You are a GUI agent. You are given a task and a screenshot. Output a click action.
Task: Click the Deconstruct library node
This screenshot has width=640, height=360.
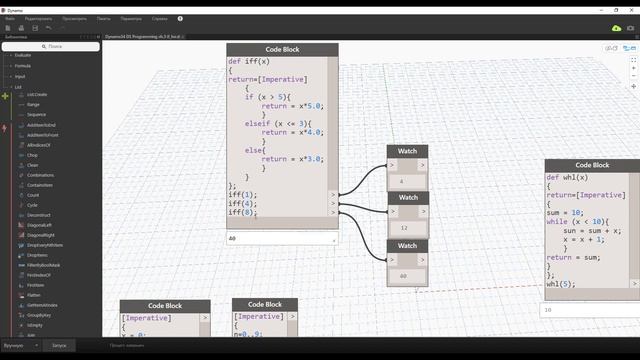39,215
